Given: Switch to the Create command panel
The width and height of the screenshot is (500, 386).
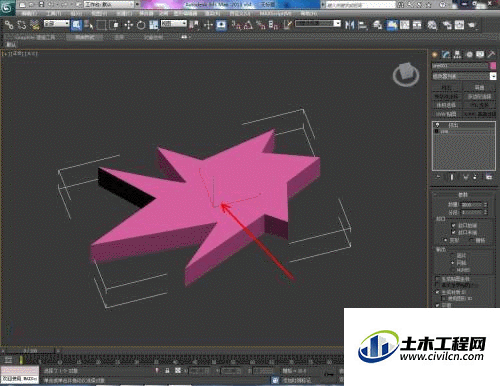Looking at the screenshot, I should [x=435, y=54].
